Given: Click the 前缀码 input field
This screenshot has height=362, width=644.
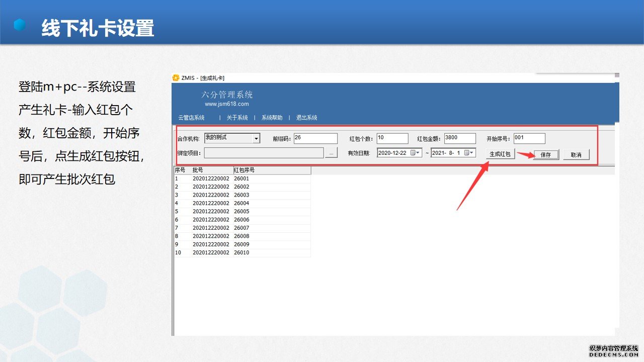Looking at the screenshot, I should tap(315, 138).
